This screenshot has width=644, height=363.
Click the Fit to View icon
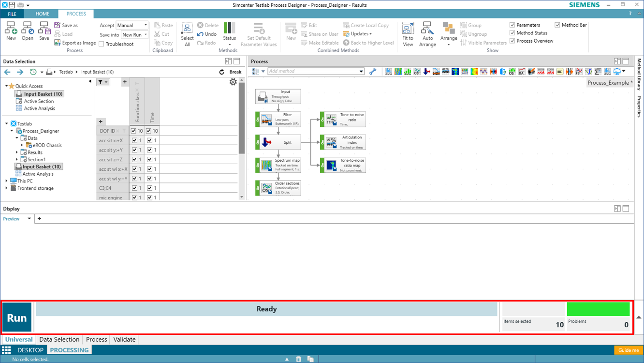pyautogui.click(x=408, y=29)
